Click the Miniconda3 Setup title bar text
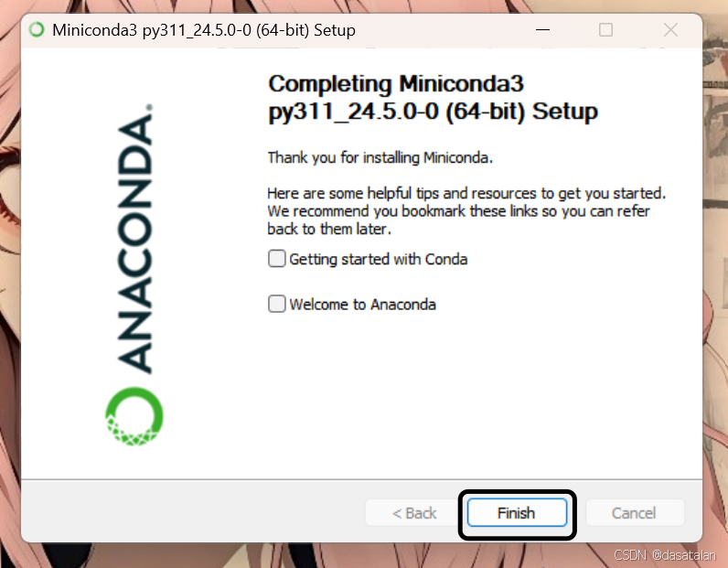 (204, 30)
